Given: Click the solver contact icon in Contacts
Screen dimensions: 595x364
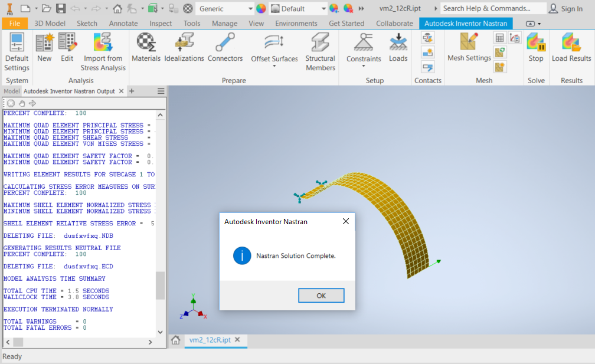Looking at the screenshot, I should 427,67.
